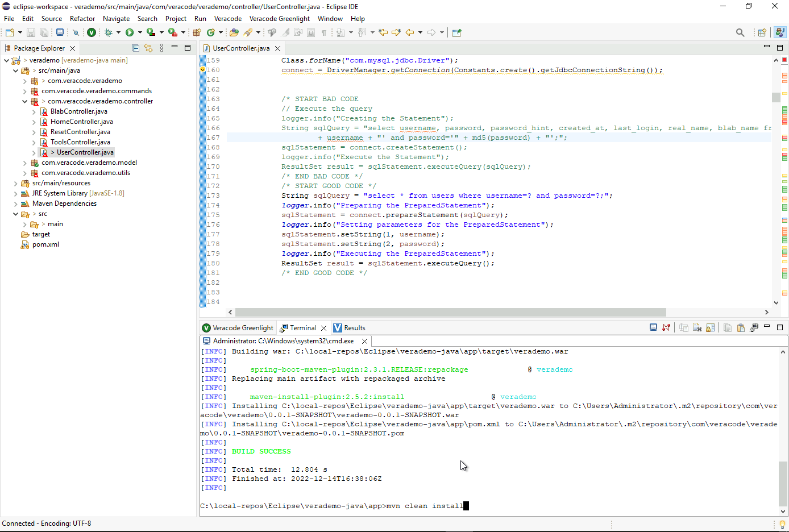Open the Veracode Greenlight menu
789x532 pixels.
click(x=280, y=19)
